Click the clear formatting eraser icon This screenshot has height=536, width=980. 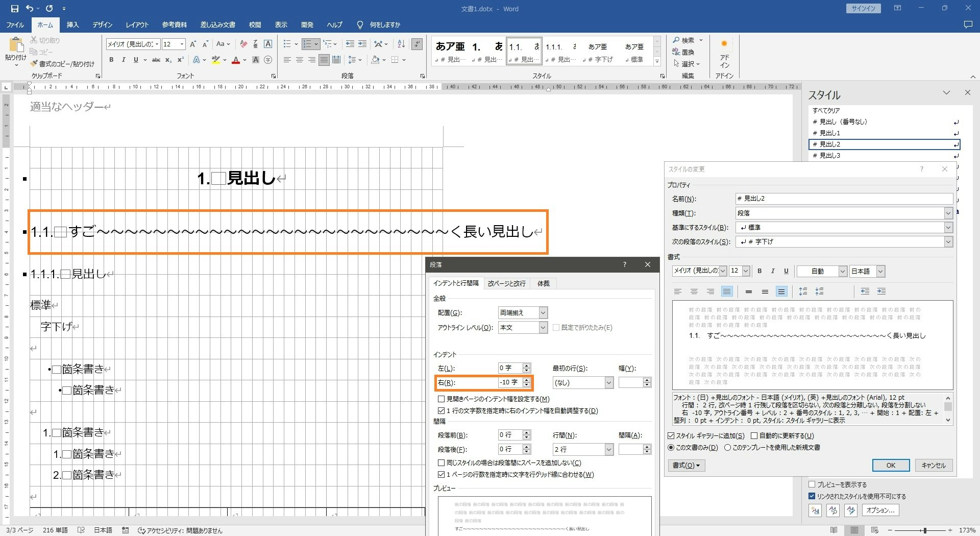click(x=243, y=44)
